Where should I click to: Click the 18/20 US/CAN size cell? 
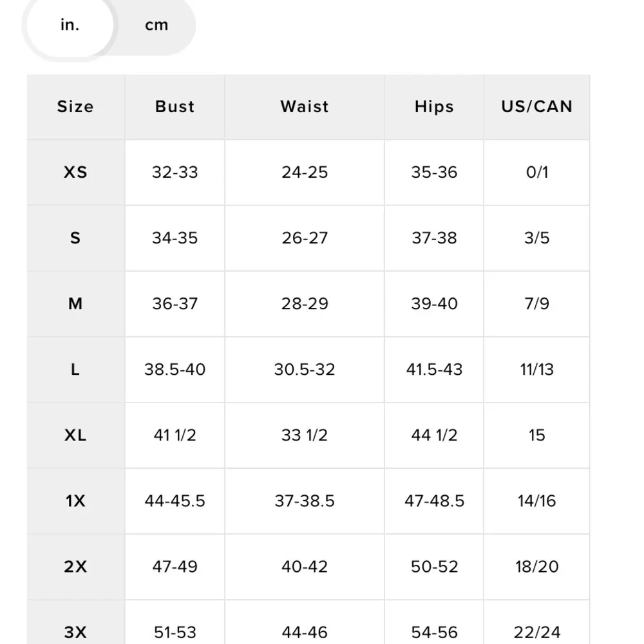coord(536,567)
